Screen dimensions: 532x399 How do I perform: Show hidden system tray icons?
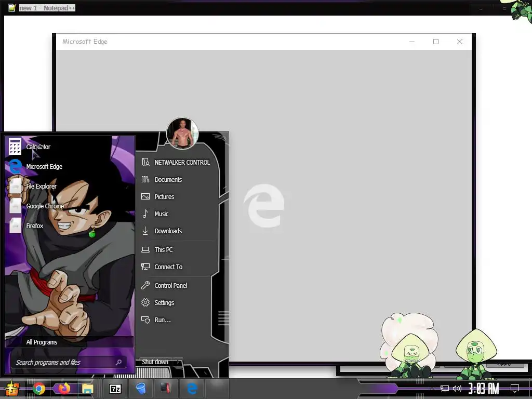(432, 389)
